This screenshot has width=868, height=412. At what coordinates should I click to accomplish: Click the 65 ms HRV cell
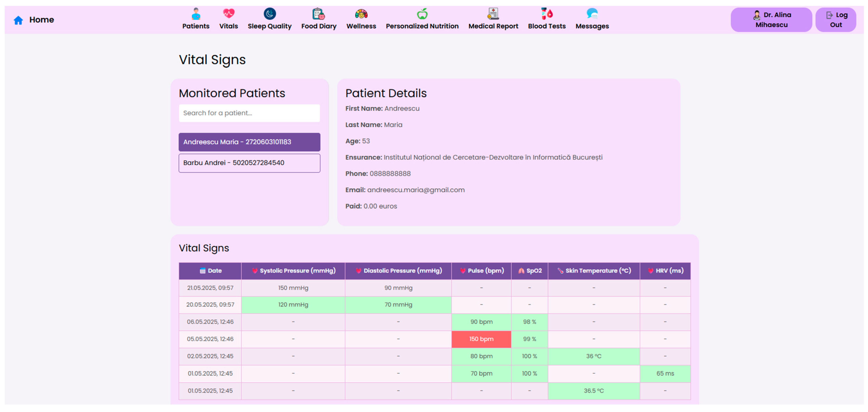tap(665, 373)
